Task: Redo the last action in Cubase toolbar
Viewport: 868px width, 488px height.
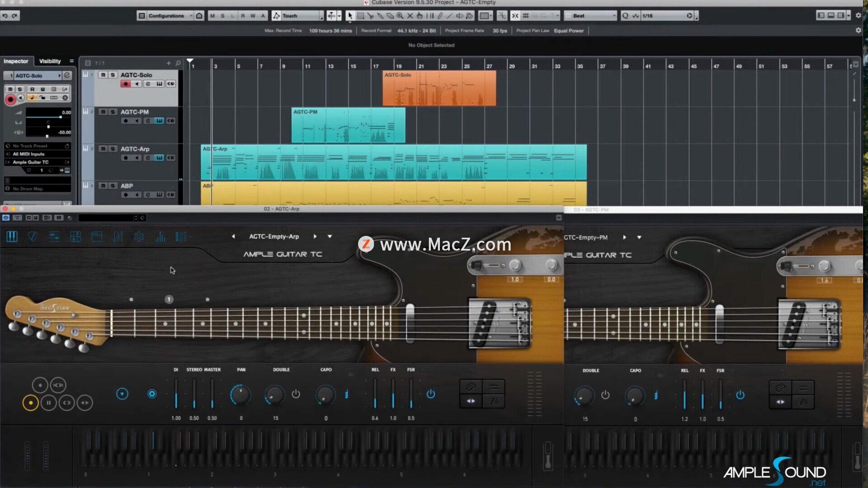Action: click(x=14, y=16)
